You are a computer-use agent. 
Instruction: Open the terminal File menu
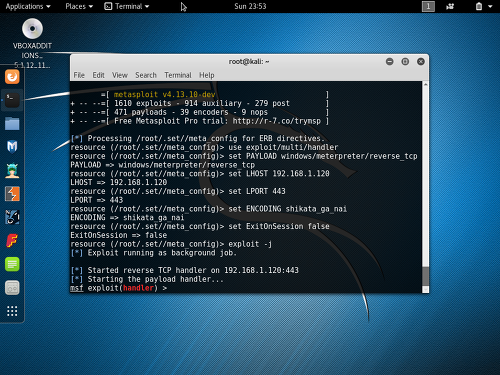pos(79,75)
